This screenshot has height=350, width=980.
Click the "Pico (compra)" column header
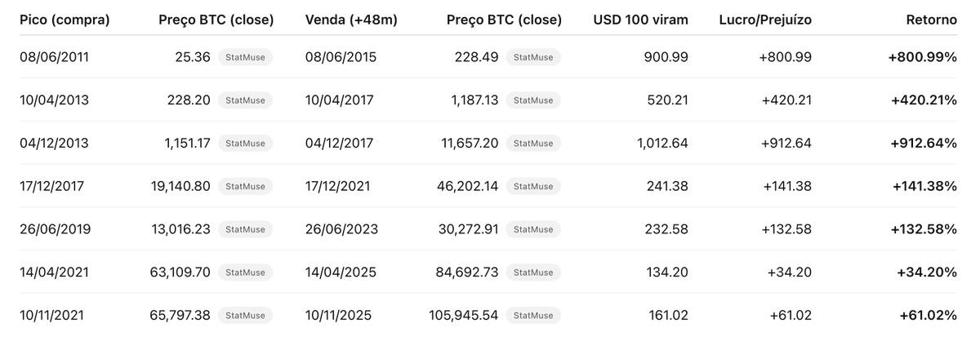click(65, 20)
